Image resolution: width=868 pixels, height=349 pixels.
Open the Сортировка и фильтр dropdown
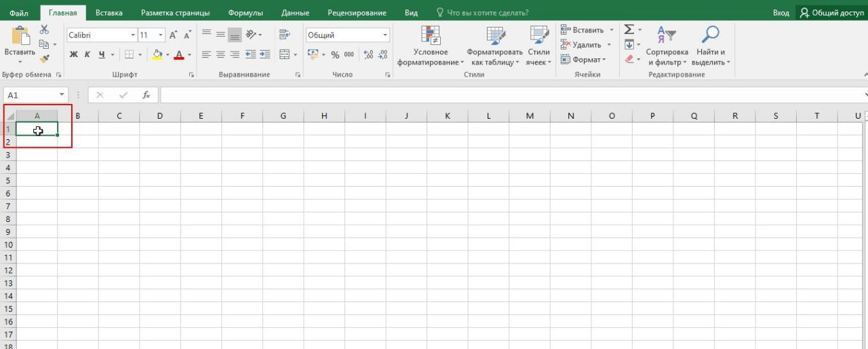[667, 45]
